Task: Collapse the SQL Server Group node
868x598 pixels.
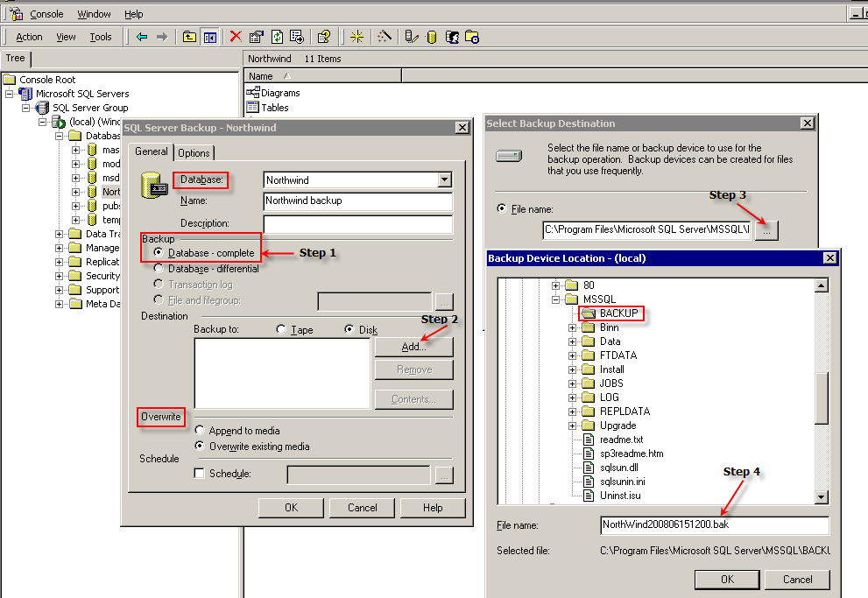Action: pos(25,108)
